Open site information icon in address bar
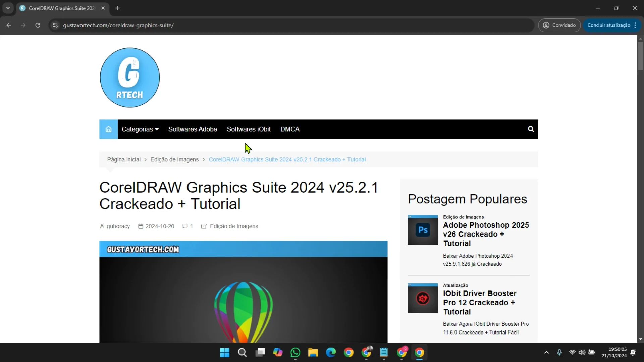644x362 pixels. 55,25
